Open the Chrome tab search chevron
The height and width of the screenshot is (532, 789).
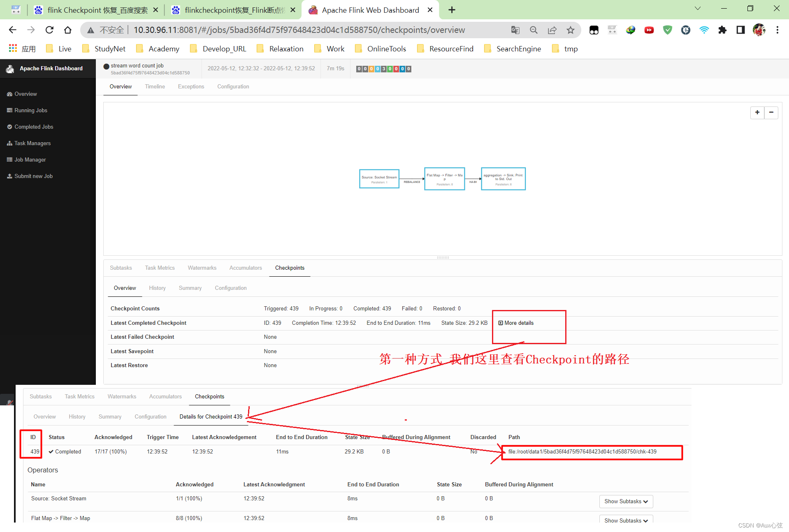(698, 8)
